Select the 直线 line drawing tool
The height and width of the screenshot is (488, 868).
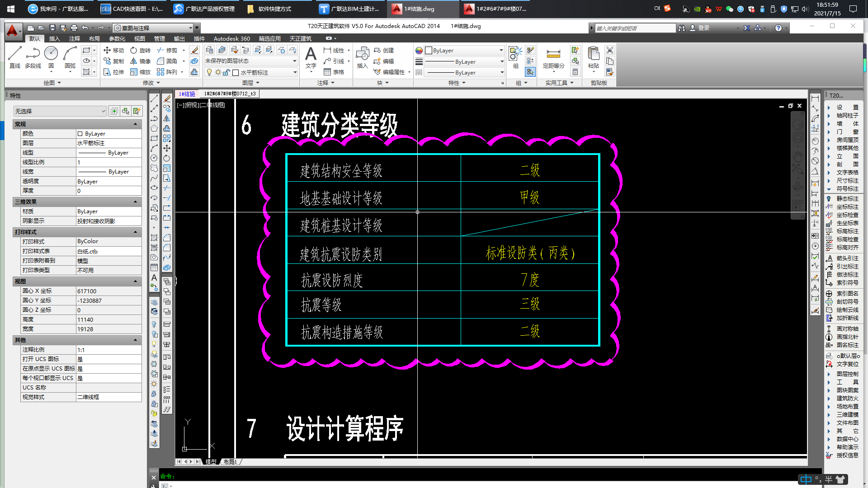pyautogui.click(x=14, y=57)
